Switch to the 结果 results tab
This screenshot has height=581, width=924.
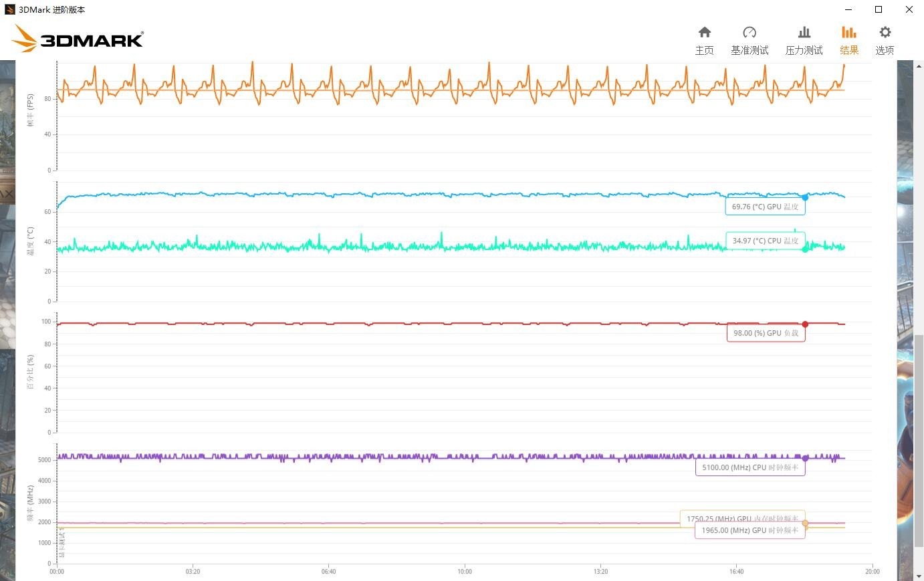848,39
